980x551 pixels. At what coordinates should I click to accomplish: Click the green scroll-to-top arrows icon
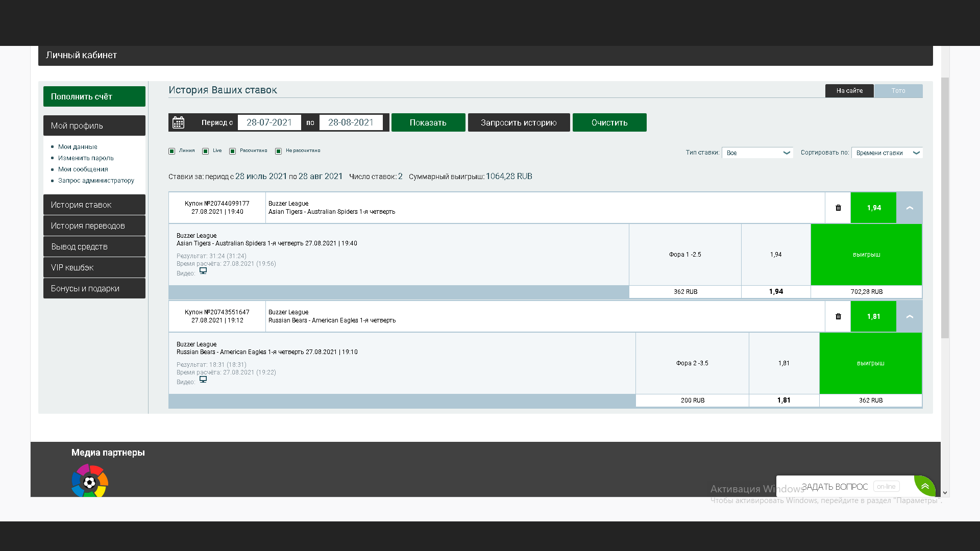[x=924, y=486]
